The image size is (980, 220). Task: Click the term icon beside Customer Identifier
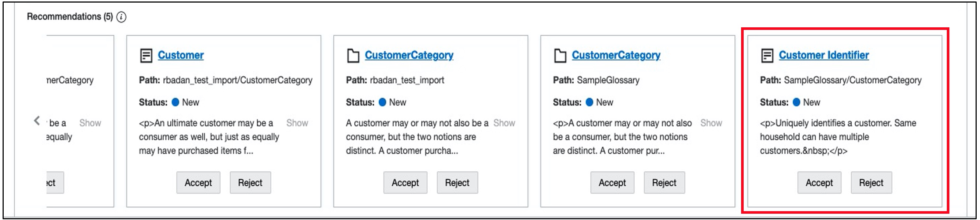767,56
